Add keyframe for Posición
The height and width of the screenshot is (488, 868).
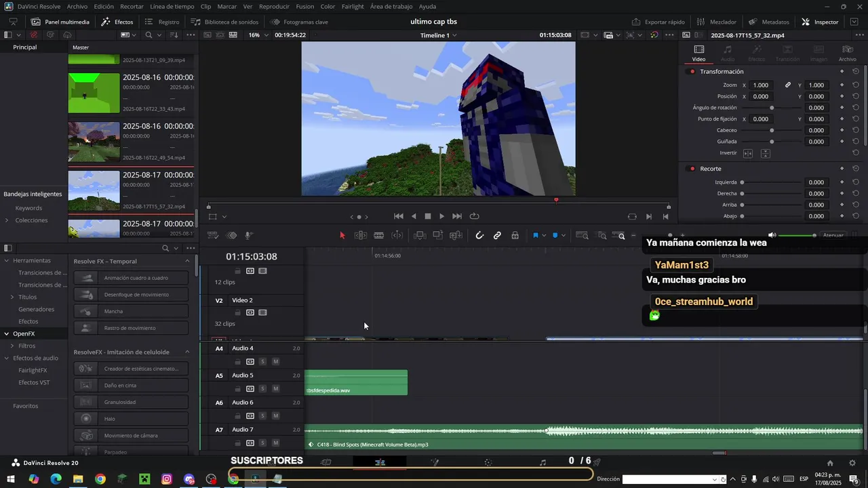pyautogui.click(x=842, y=96)
